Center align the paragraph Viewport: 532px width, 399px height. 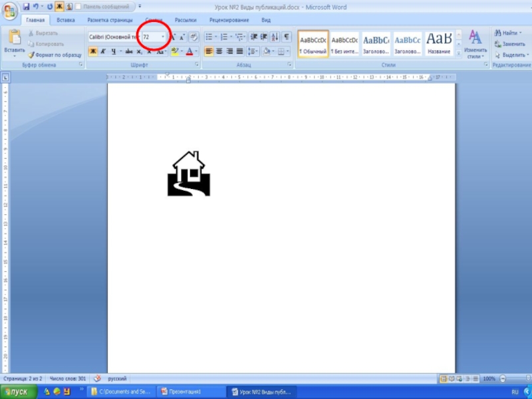coord(219,51)
